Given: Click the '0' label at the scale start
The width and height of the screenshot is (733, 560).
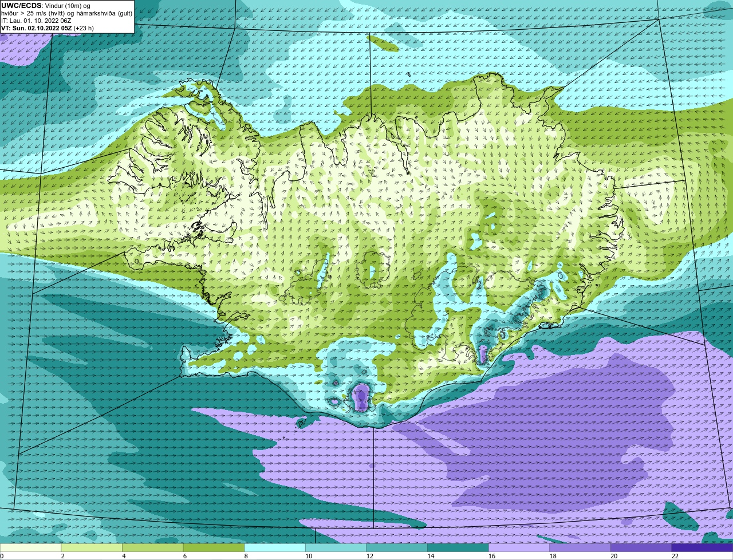Looking at the screenshot, I should 2,556.
